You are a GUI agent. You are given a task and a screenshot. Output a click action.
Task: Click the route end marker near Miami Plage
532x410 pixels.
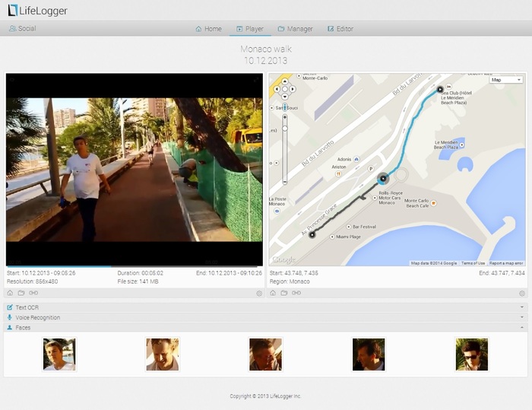tap(312, 234)
